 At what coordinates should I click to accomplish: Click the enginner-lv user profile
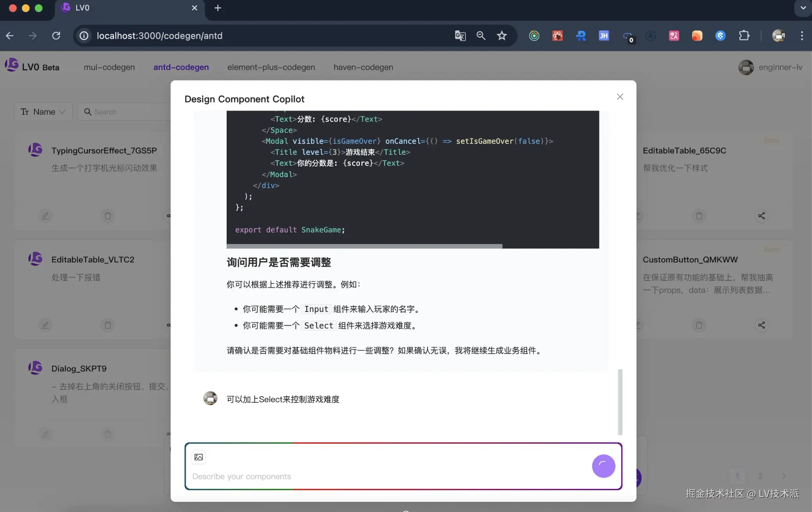pyautogui.click(x=770, y=67)
